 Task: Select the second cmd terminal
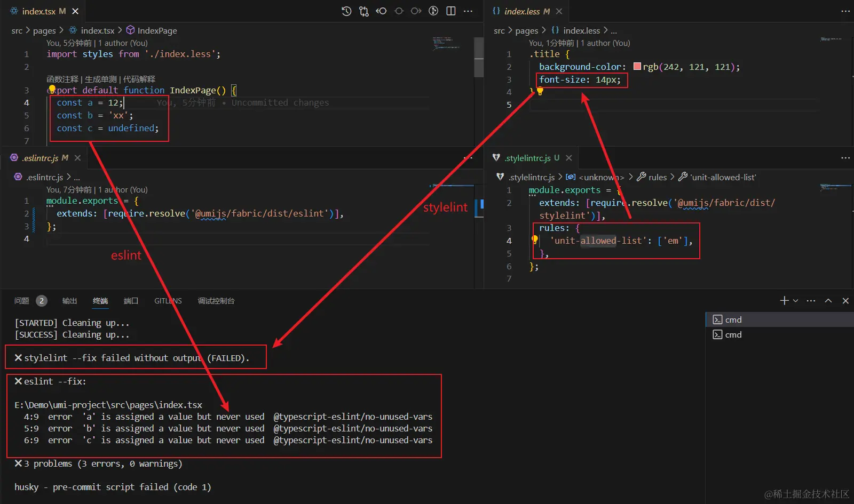coord(780,334)
